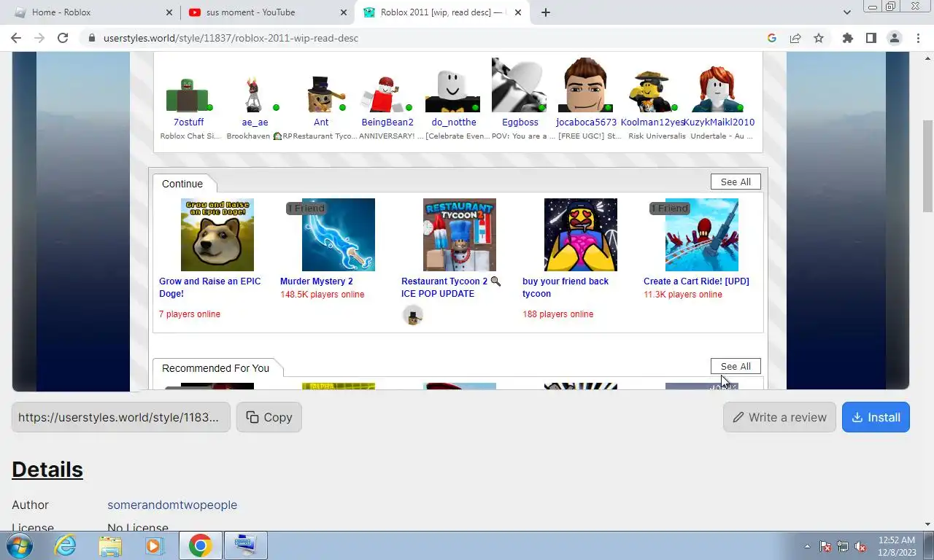Close the sus moment - YouTube tab

point(343,12)
